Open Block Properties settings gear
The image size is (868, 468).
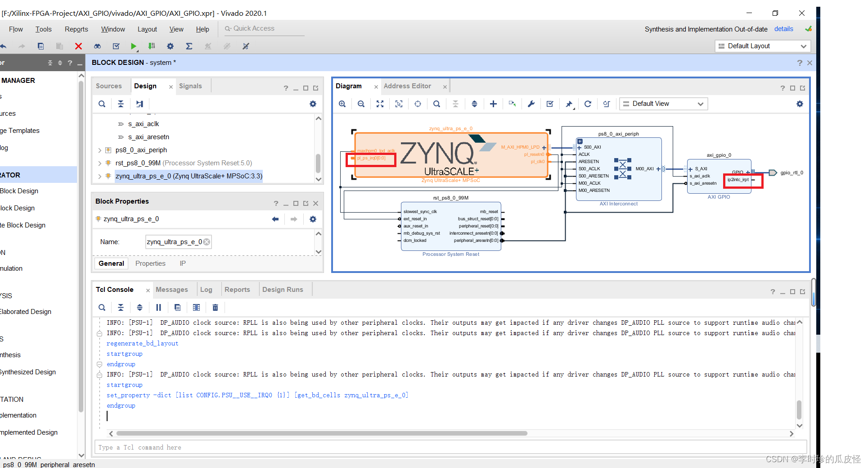(x=313, y=219)
